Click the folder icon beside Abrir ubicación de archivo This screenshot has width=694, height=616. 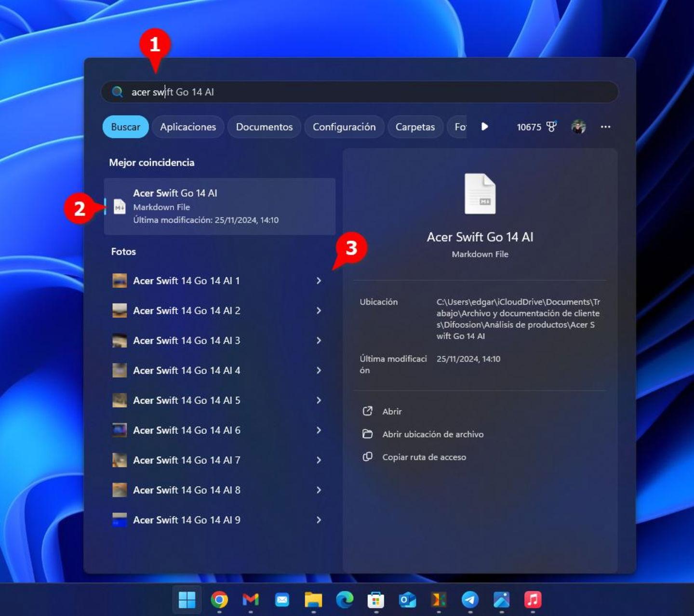(367, 434)
